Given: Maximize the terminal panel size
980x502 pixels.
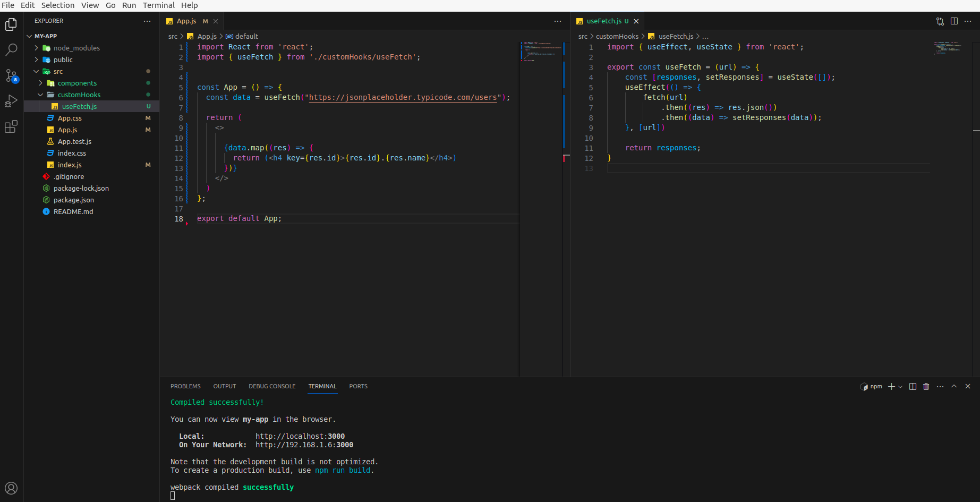Looking at the screenshot, I should tap(954, 386).
